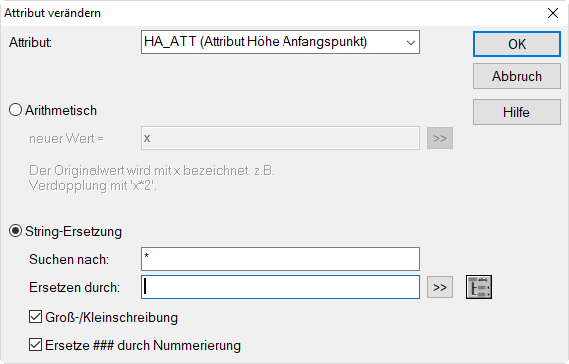Select the Arithmetisch radio button

pyautogui.click(x=16, y=110)
